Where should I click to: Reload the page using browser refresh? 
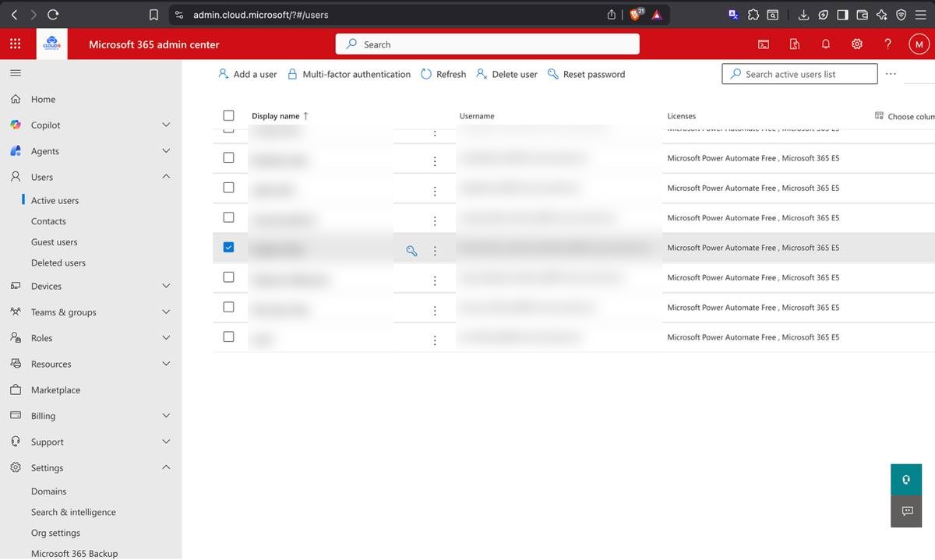point(53,15)
